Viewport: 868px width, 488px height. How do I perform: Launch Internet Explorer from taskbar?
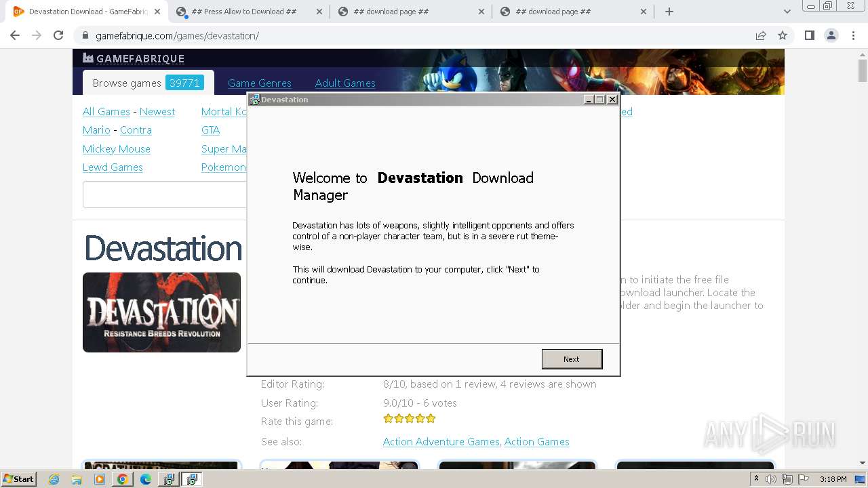54,479
